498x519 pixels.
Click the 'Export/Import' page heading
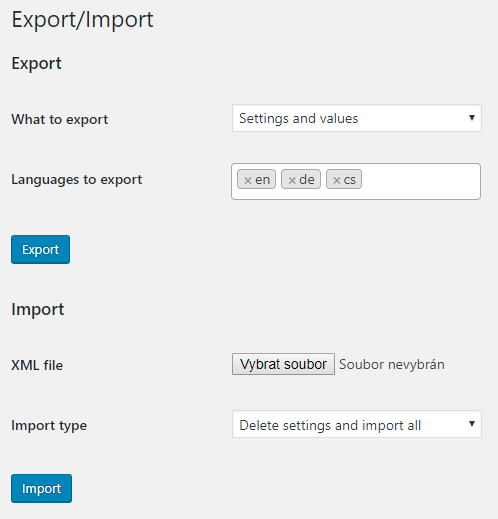(x=82, y=19)
